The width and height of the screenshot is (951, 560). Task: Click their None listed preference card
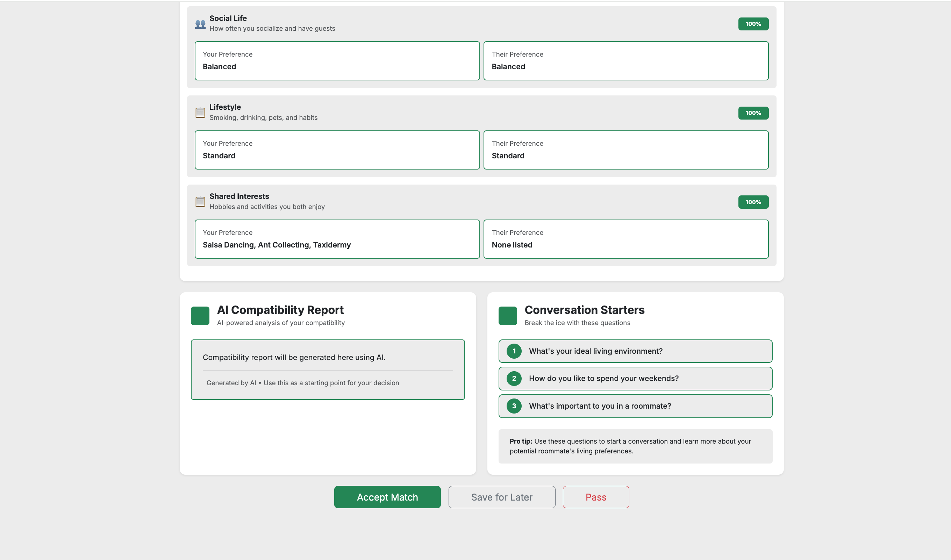click(626, 239)
